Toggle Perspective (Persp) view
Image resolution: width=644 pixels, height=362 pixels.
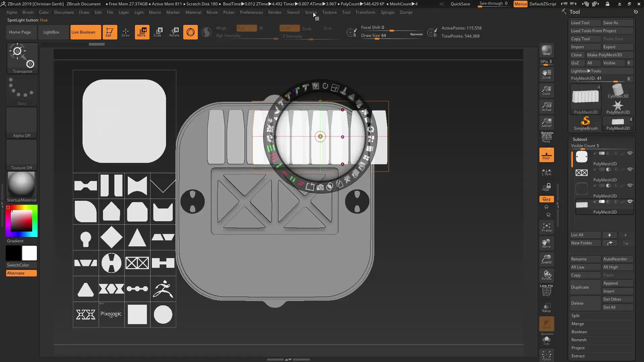click(546, 138)
